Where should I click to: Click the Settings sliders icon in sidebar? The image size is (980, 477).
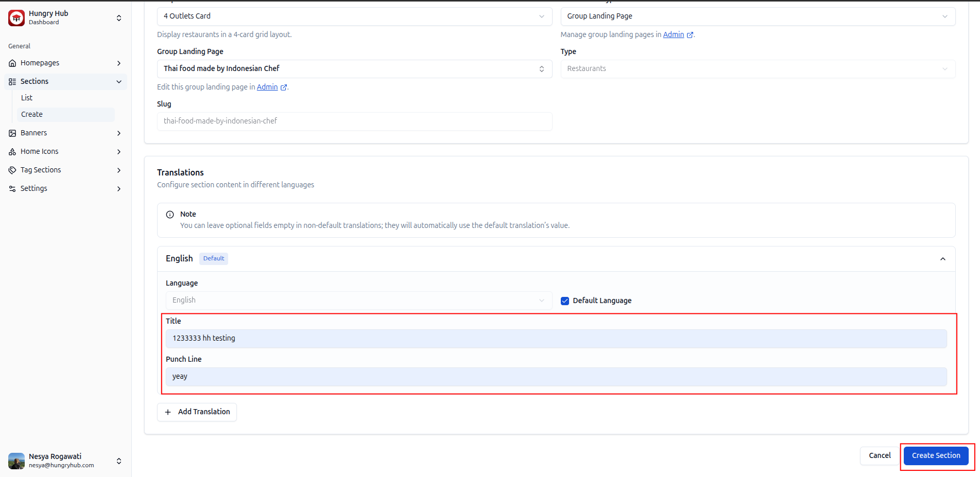(12, 189)
